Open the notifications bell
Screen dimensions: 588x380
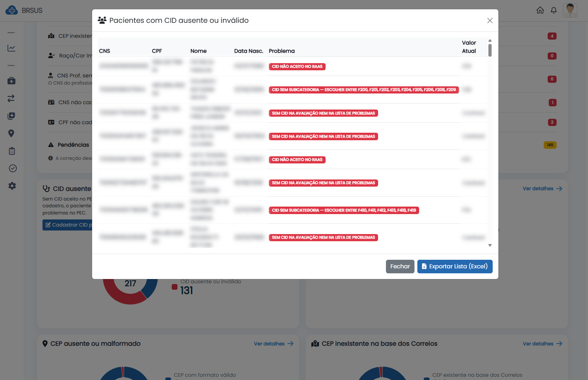(x=554, y=10)
